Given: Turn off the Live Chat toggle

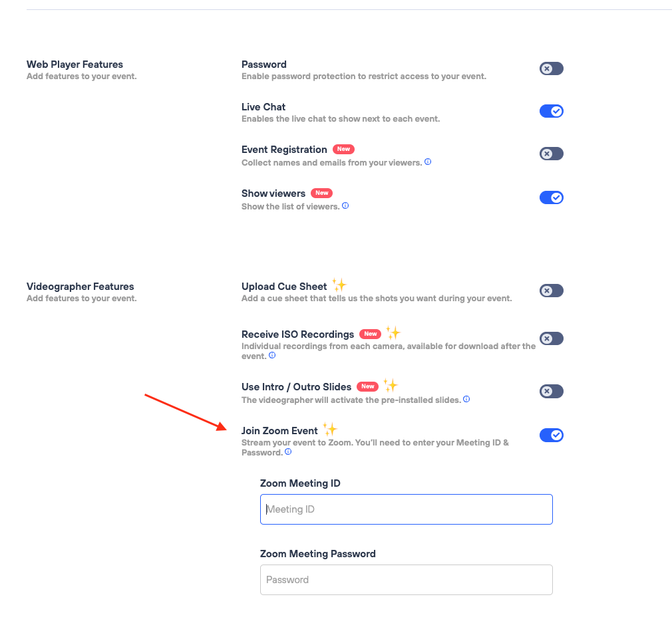Looking at the screenshot, I should 551,111.
